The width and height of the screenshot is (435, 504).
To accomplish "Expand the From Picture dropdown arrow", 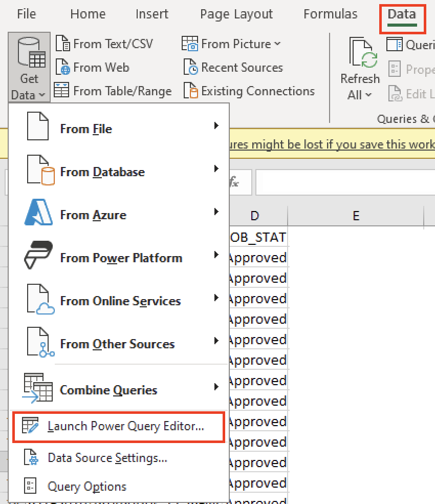I will pyautogui.click(x=277, y=44).
